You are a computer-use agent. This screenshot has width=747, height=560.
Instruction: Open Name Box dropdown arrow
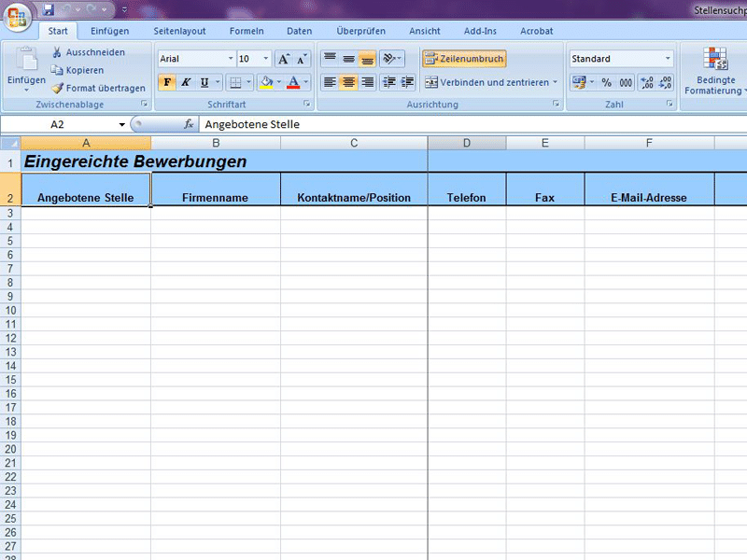pos(122,124)
